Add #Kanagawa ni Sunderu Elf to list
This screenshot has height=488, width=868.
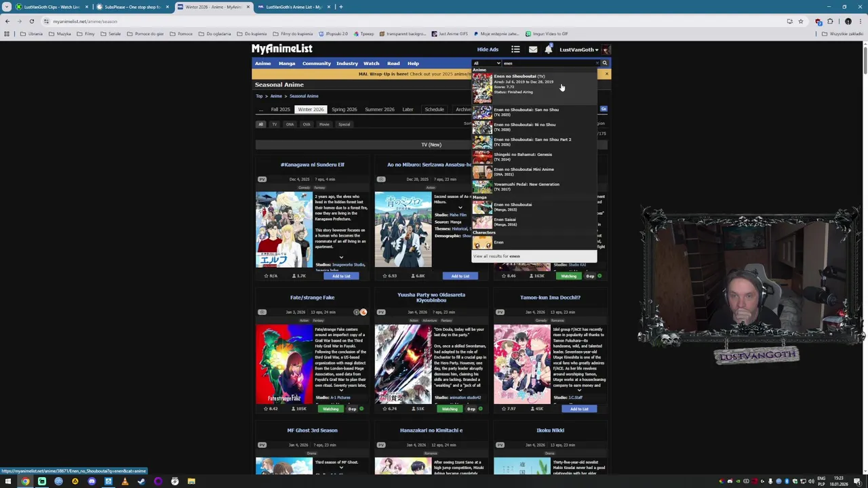coord(341,276)
